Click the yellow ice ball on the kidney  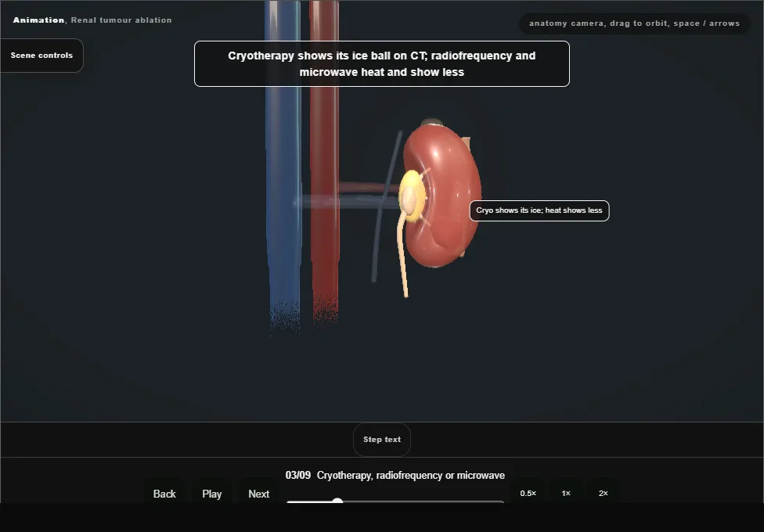(412, 196)
